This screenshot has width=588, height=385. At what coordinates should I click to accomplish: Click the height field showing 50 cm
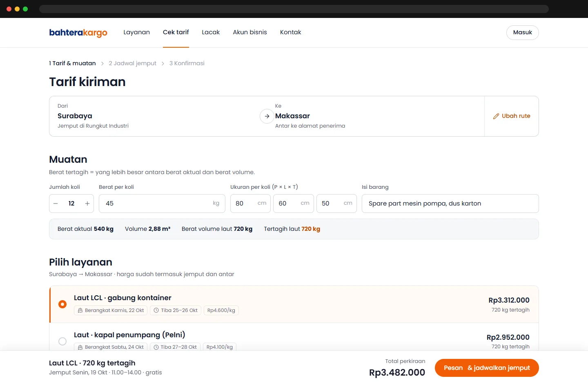337,204
